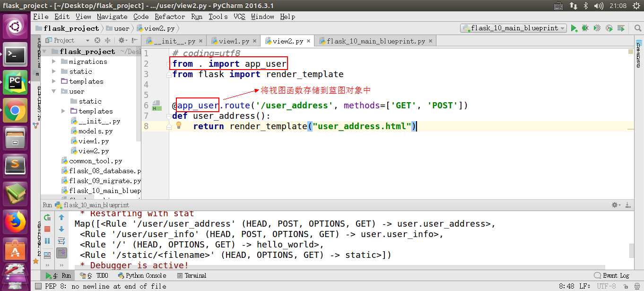Open the Terminal tool window button
The image size is (644, 291).
click(192, 275)
